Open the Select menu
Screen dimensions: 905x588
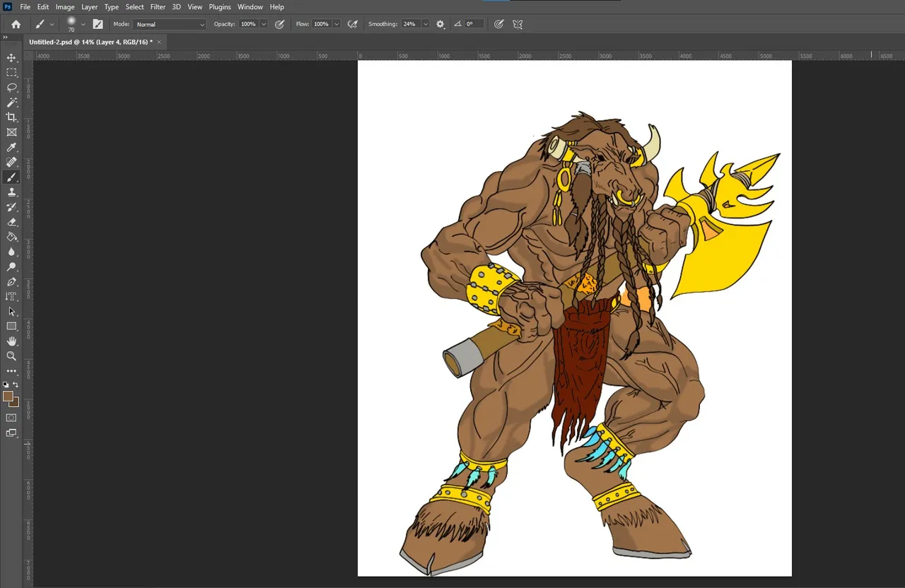[x=135, y=7]
